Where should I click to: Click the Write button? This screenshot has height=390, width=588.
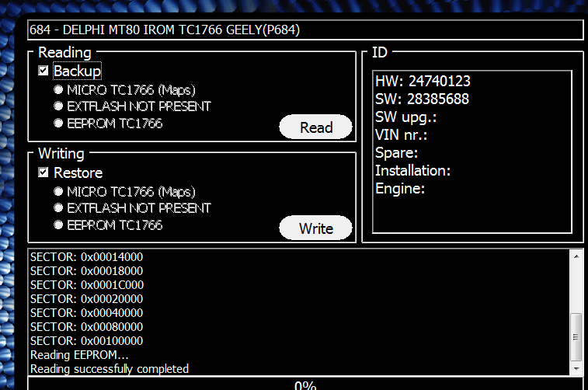(316, 228)
